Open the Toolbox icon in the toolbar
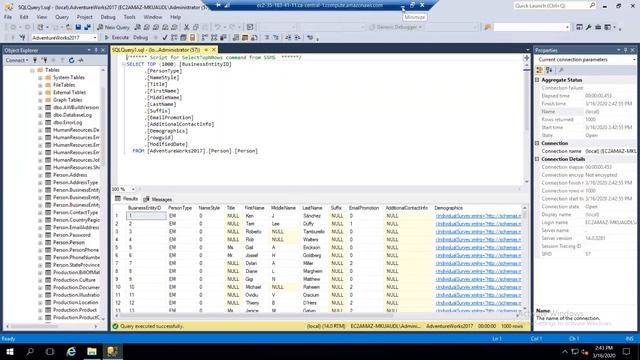 pyautogui.click(x=598, y=27)
